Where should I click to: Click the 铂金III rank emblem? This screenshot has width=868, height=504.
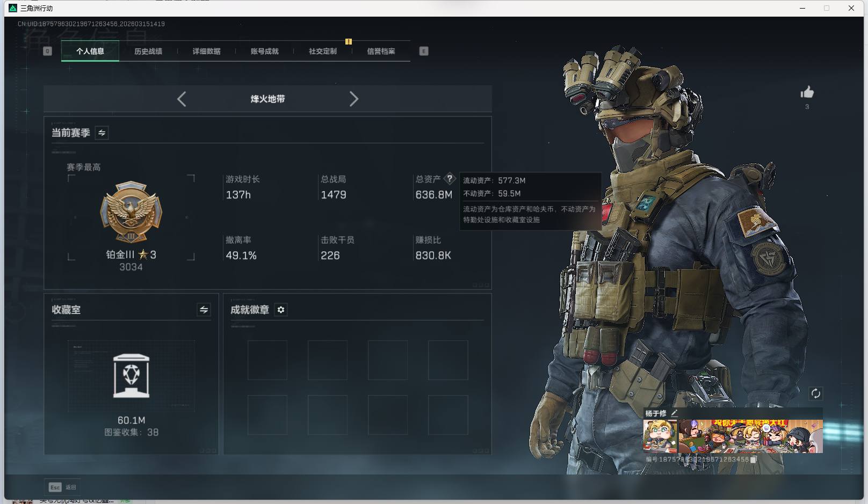pyautogui.click(x=132, y=214)
